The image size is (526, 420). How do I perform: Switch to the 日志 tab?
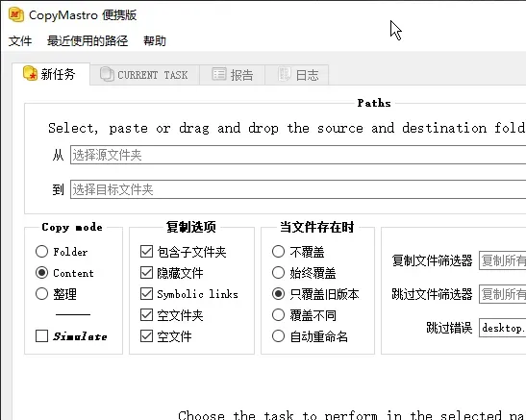pyautogui.click(x=296, y=75)
